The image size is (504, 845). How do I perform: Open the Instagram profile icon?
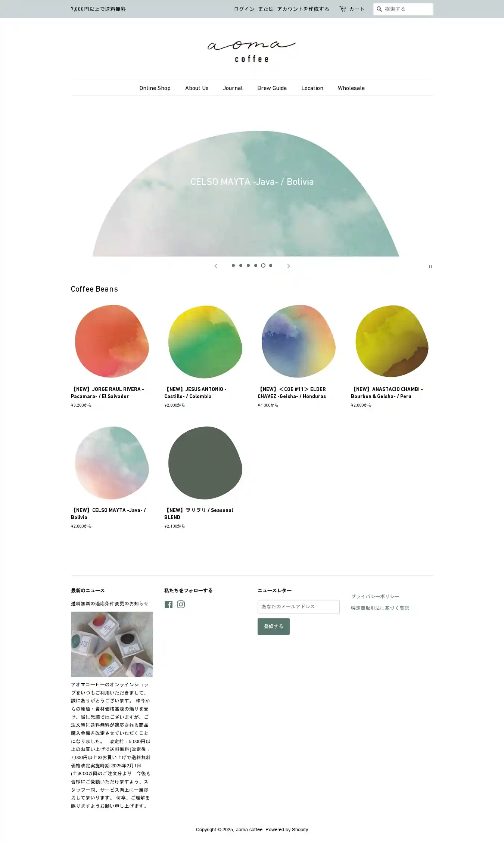pos(181,605)
